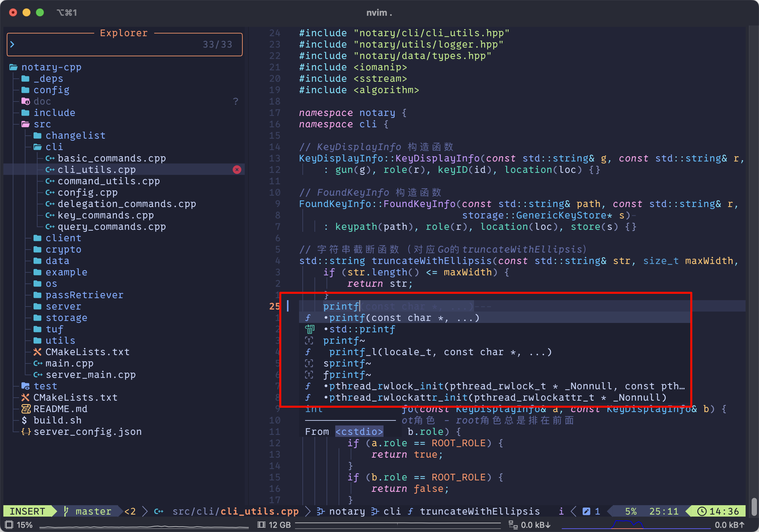This screenshot has width=759, height=532.
Task: Collapse the src folder in Explorer
Action: click(x=42, y=124)
